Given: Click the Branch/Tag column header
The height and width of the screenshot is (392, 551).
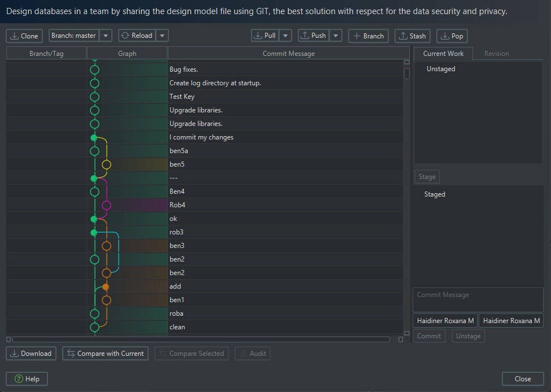Looking at the screenshot, I should (x=46, y=54).
